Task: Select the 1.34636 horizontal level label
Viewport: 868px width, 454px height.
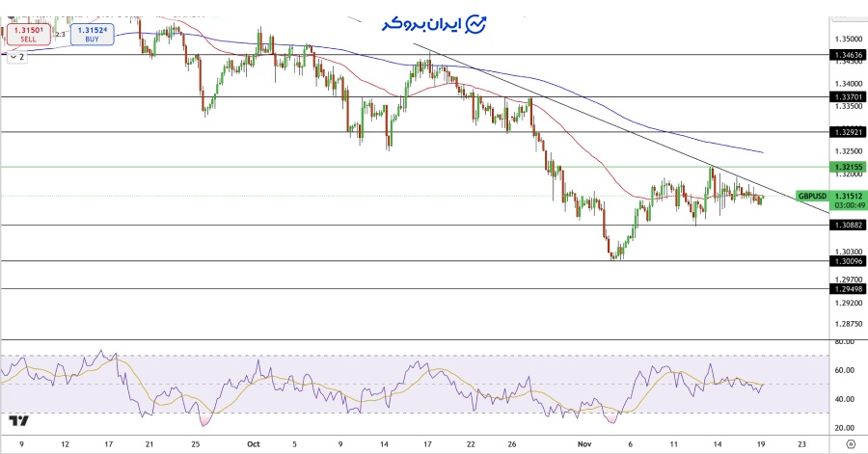Action: coord(846,56)
